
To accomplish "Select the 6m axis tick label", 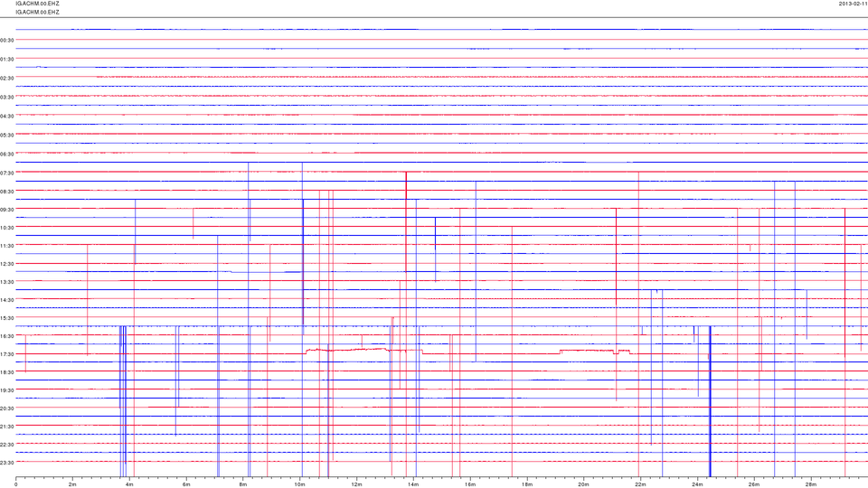I will point(186,484).
